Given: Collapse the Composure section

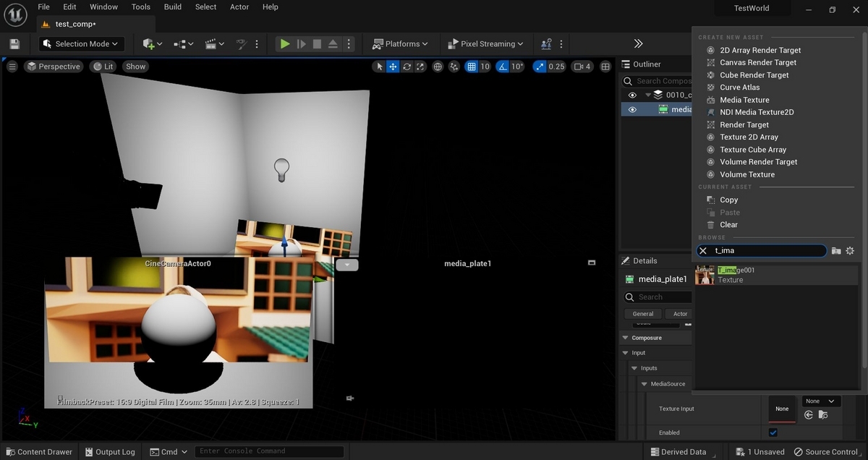Looking at the screenshot, I should [625, 338].
